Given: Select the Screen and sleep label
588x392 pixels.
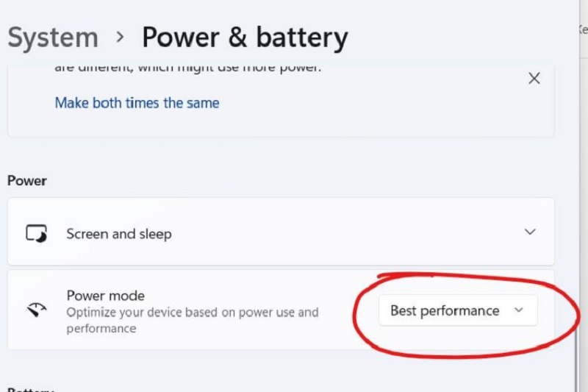Looking at the screenshot, I should click(119, 234).
